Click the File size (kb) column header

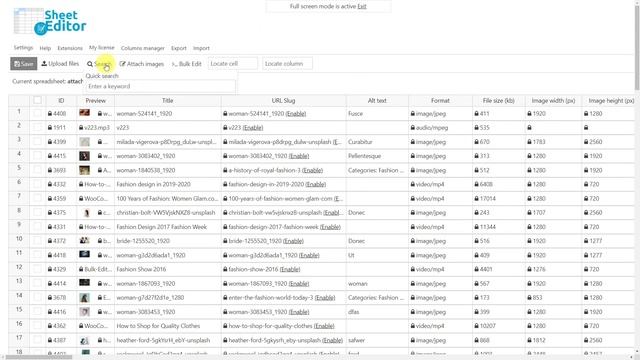(498, 100)
